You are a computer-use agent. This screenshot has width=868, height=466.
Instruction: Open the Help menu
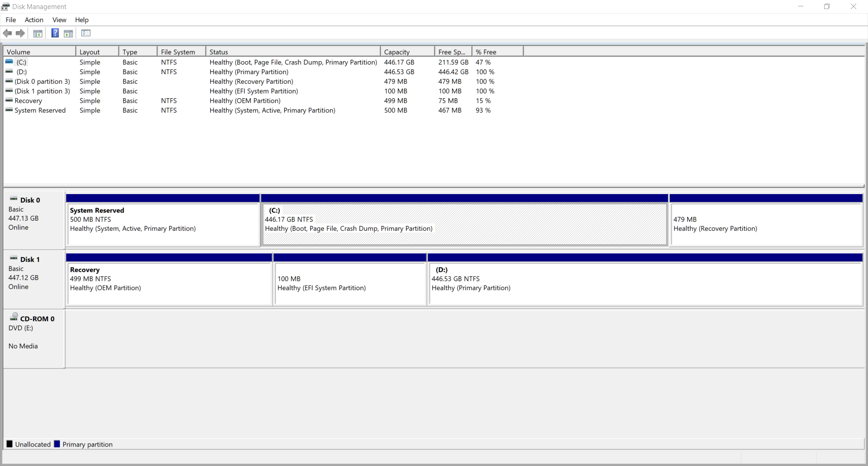click(82, 20)
